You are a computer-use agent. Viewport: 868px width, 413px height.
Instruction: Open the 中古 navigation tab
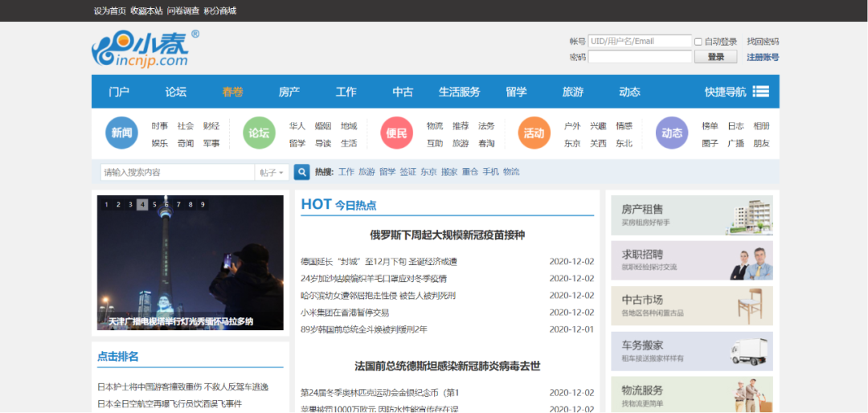[403, 92]
